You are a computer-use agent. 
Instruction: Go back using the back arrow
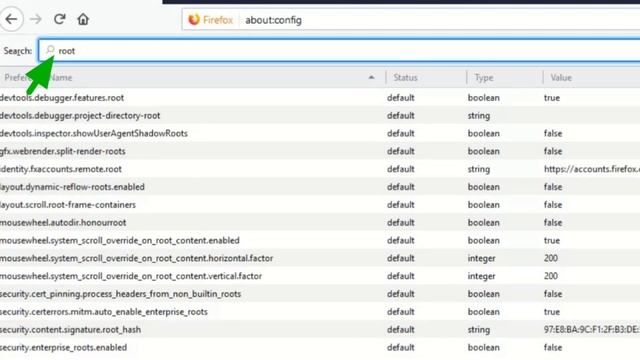(x=11, y=19)
